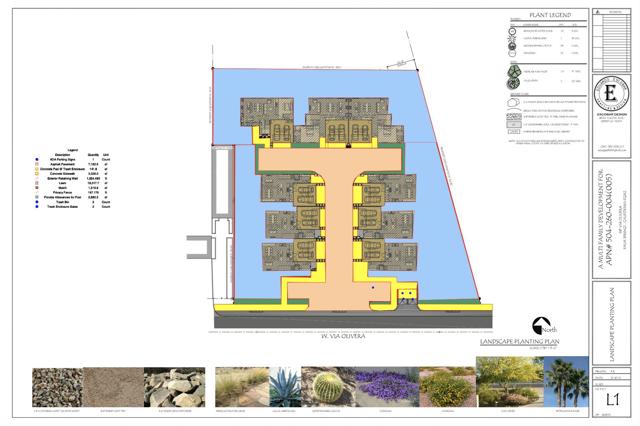The height and width of the screenshot is (426, 640).
Task: Click the W. Via Olivera street label
Action: (343, 337)
